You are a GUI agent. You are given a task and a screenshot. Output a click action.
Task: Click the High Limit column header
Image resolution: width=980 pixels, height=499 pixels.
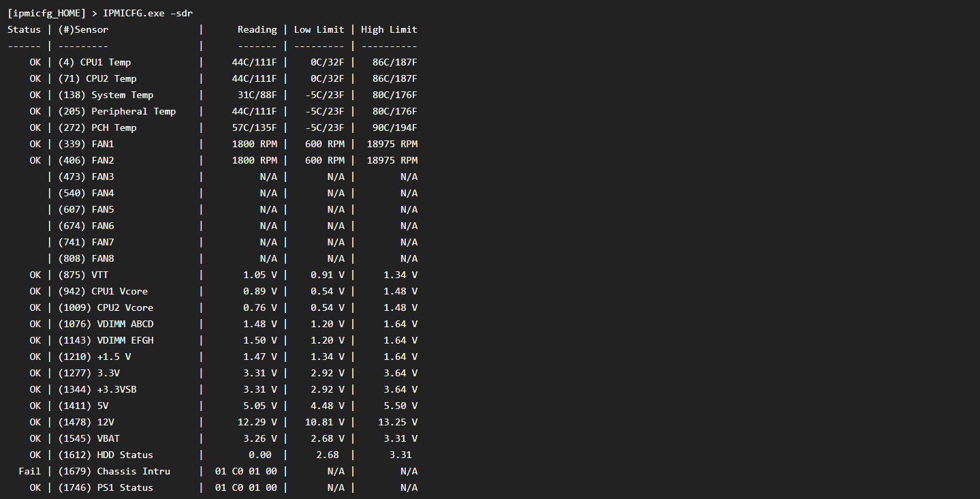pyautogui.click(x=389, y=29)
